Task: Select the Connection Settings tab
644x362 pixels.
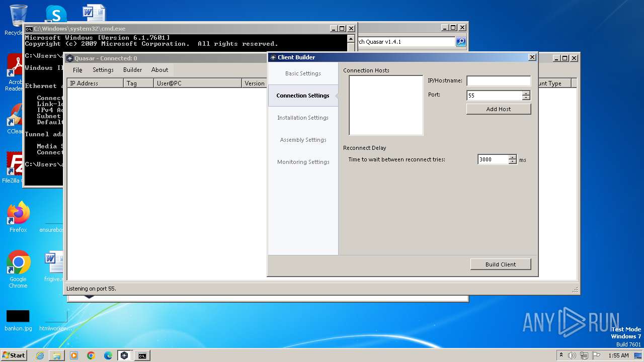Action: [303, 96]
